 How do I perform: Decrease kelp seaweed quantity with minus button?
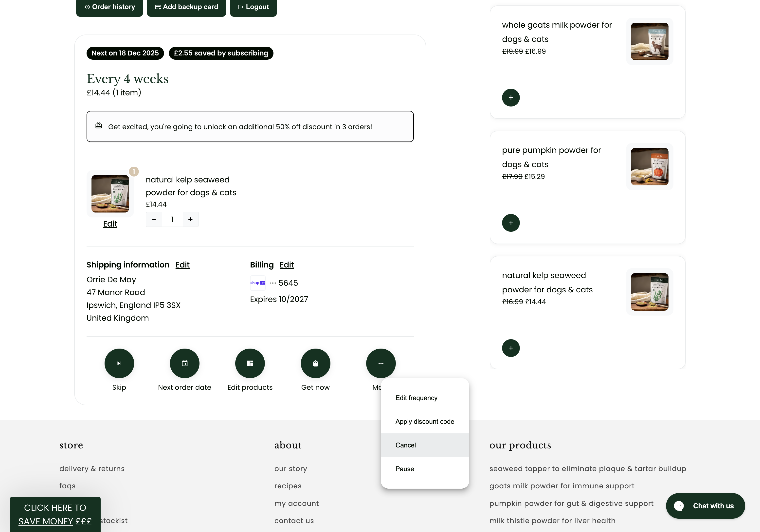point(154,219)
